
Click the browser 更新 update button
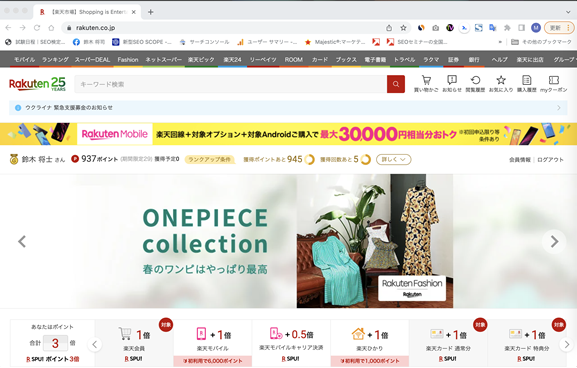click(555, 28)
